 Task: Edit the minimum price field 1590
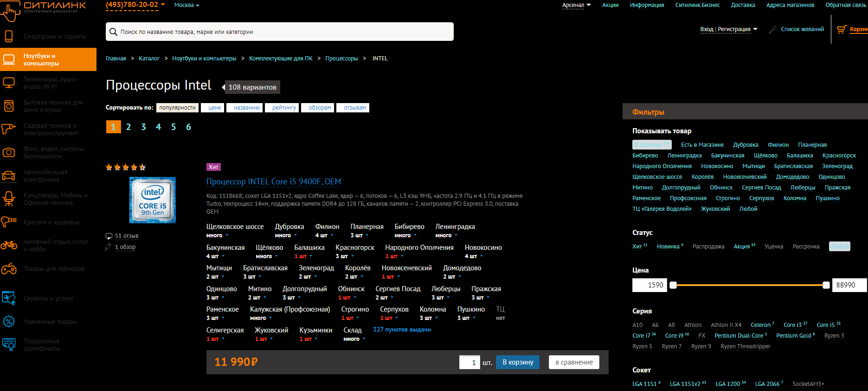[649, 285]
